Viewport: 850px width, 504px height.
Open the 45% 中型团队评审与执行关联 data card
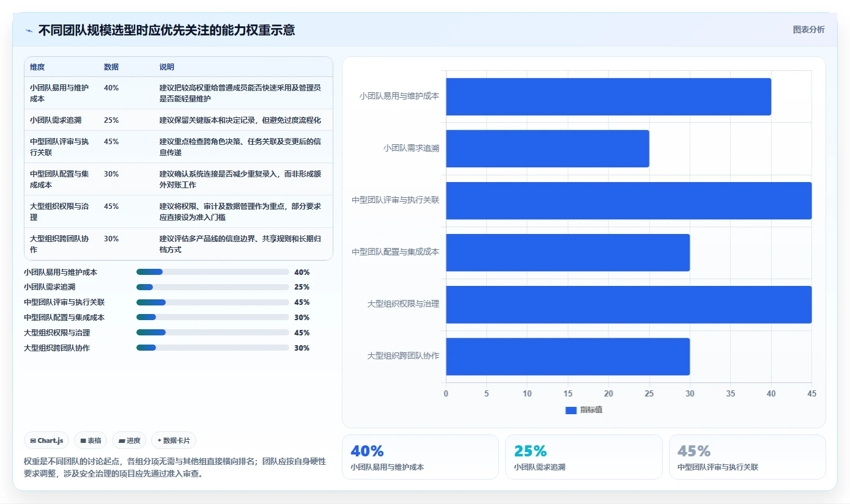click(x=747, y=457)
